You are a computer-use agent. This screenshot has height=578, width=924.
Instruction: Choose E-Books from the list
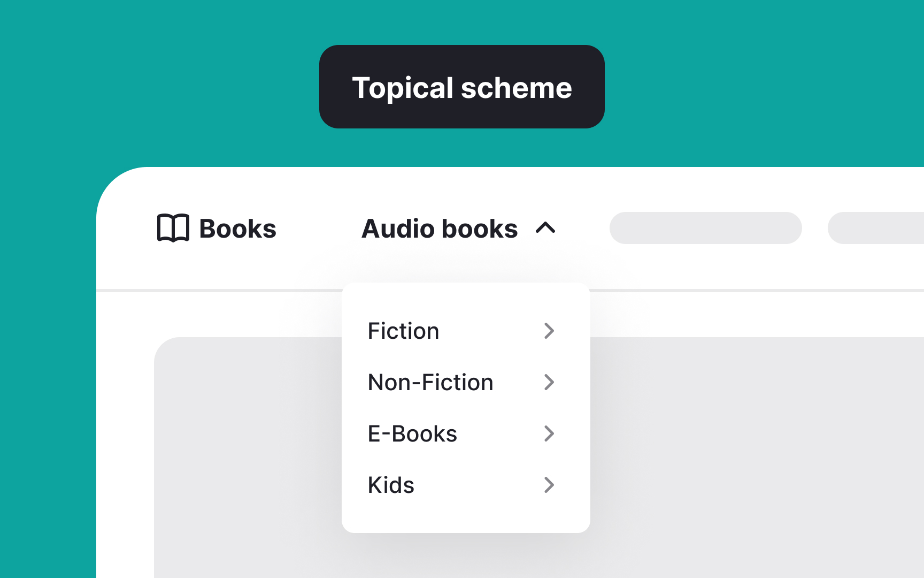[x=412, y=433]
